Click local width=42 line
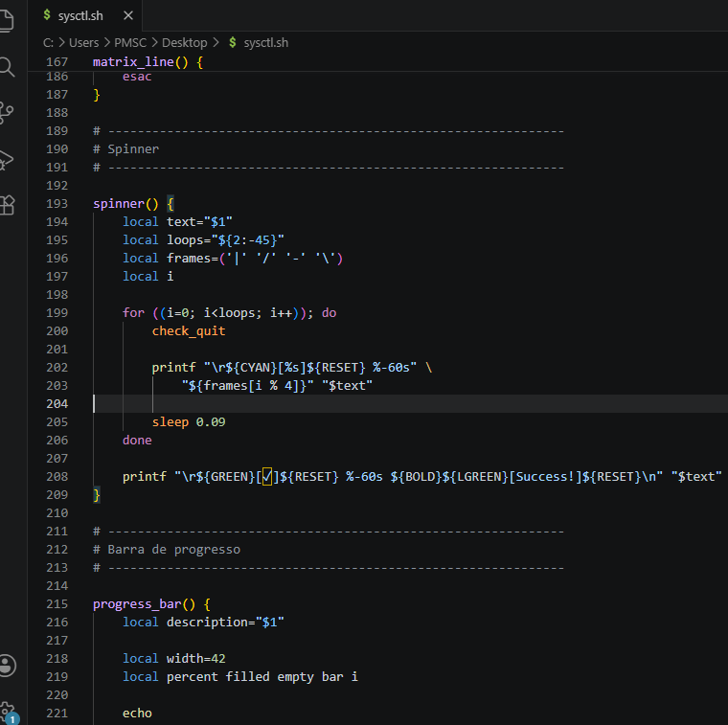This screenshot has width=728, height=725. coord(173,659)
